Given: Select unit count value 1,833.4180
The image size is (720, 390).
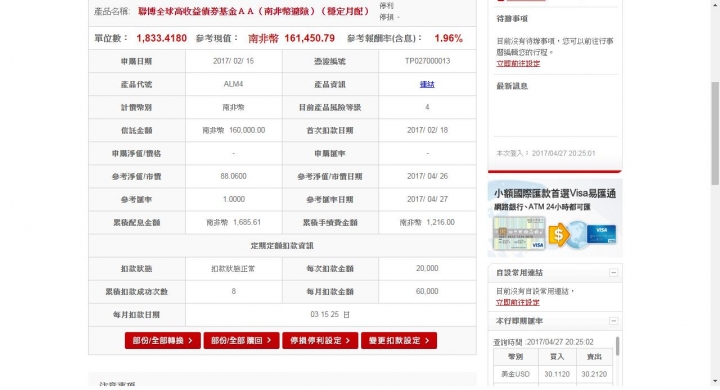Looking at the screenshot, I should [x=162, y=38].
